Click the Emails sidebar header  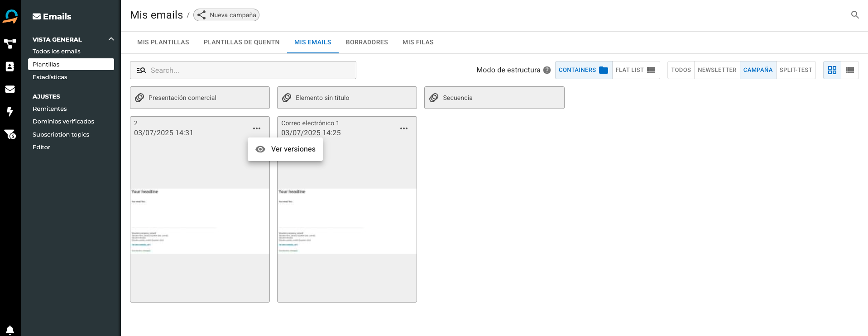click(x=52, y=17)
